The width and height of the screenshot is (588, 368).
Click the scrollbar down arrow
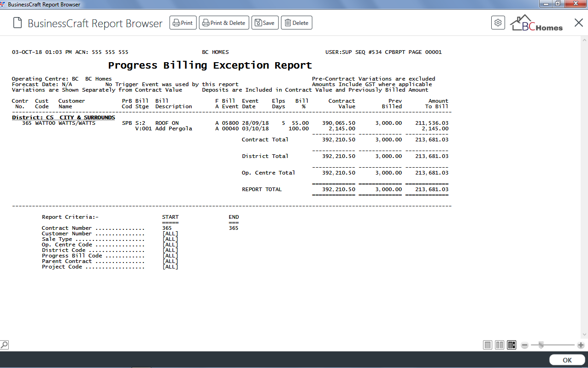click(x=584, y=335)
